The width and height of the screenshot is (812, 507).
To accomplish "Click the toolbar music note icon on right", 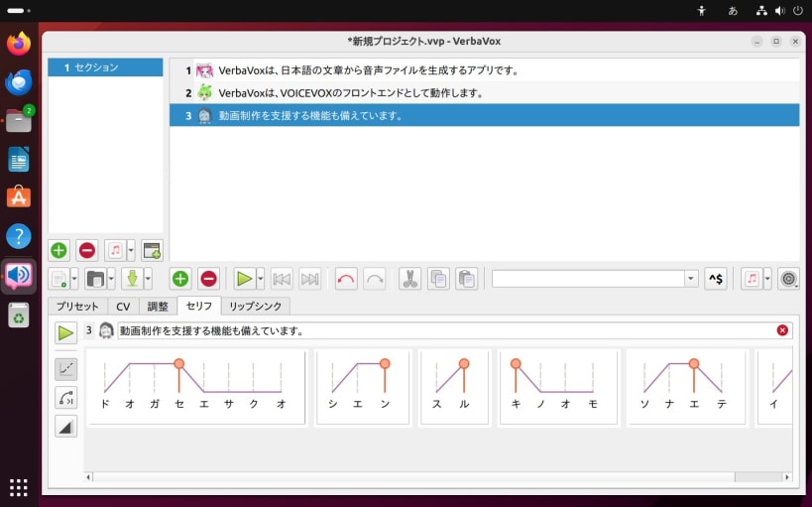I will pyautogui.click(x=752, y=279).
